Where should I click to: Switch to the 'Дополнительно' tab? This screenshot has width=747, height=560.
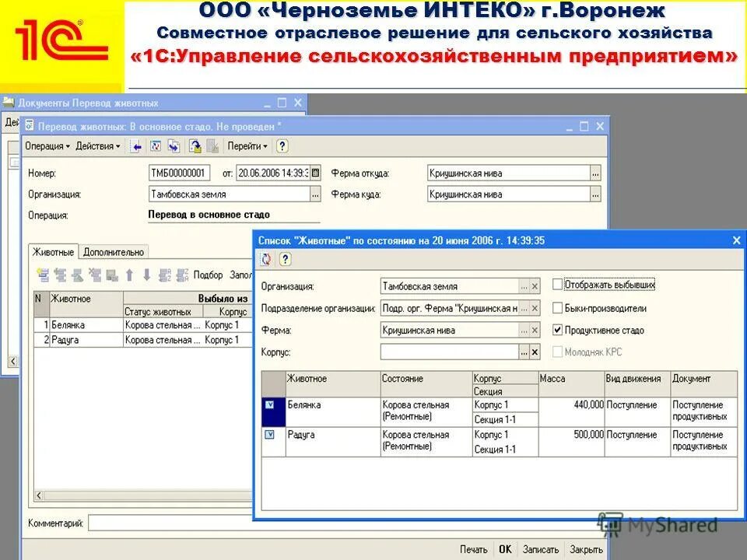[x=113, y=251]
